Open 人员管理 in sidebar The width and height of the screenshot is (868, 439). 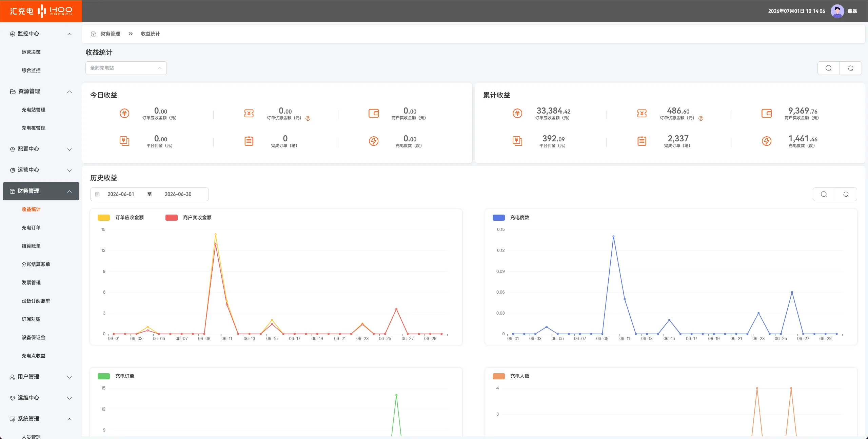point(31,436)
